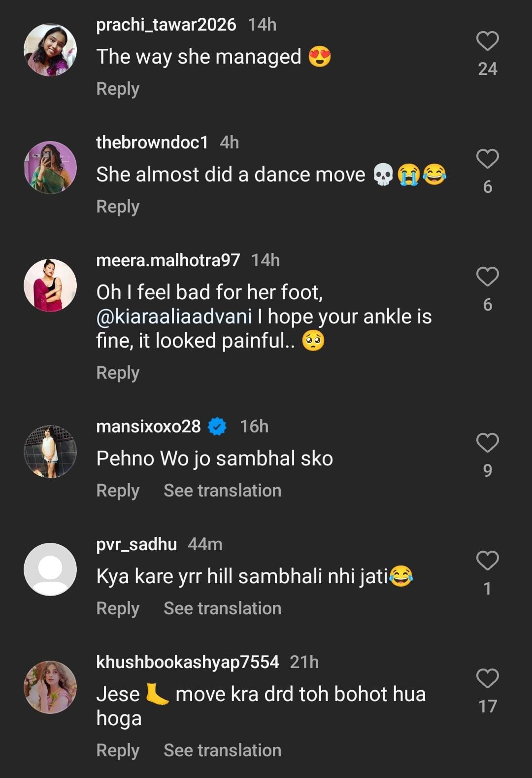The image size is (532, 778).
Task: Open thebrowndoc1's profile avatar
Action: (50, 168)
